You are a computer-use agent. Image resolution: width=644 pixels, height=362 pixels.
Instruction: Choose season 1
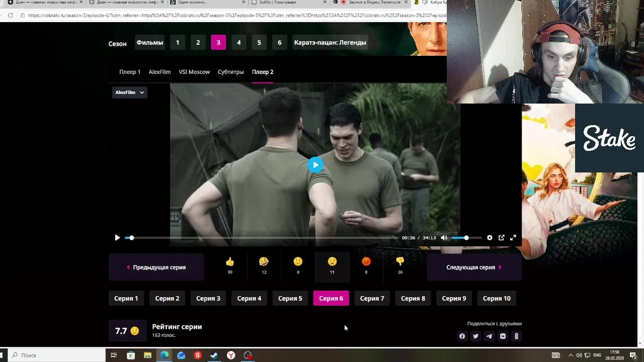177,43
